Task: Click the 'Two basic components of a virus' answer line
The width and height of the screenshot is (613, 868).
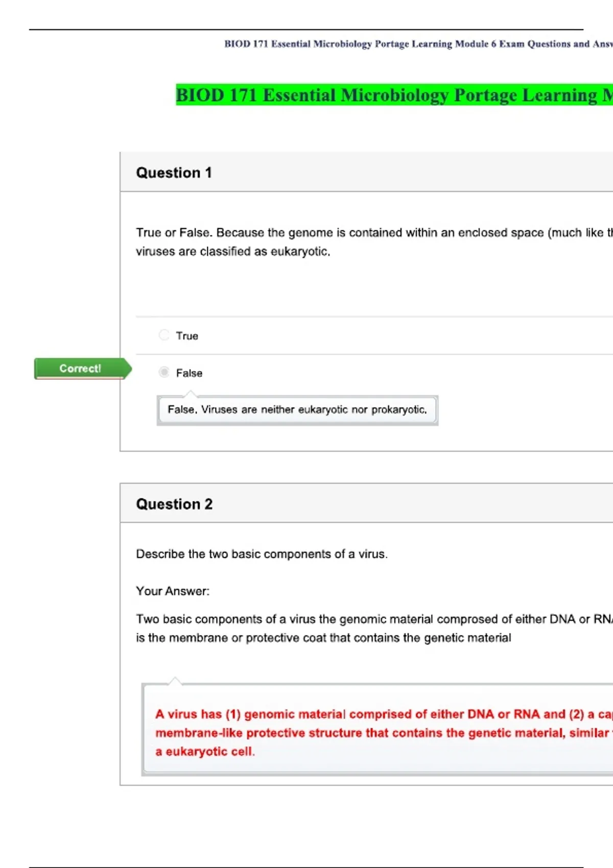Action: tap(373, 619)
